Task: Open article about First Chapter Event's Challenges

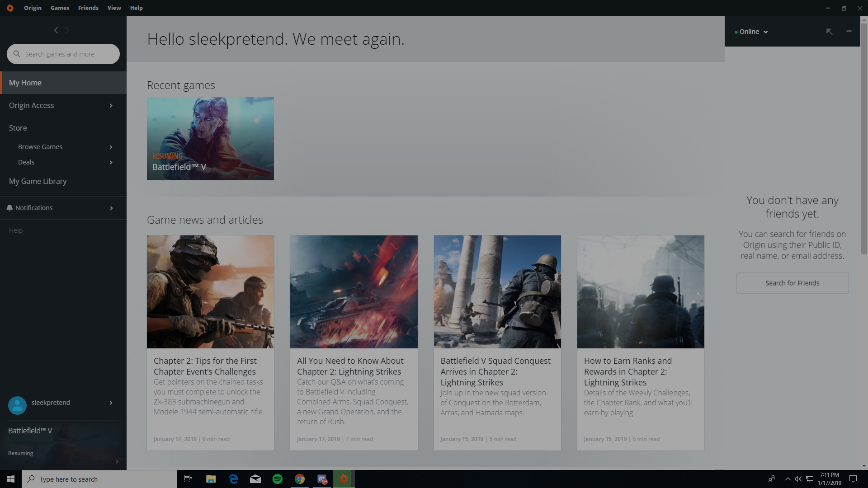Action: click(x=205, y=366)
